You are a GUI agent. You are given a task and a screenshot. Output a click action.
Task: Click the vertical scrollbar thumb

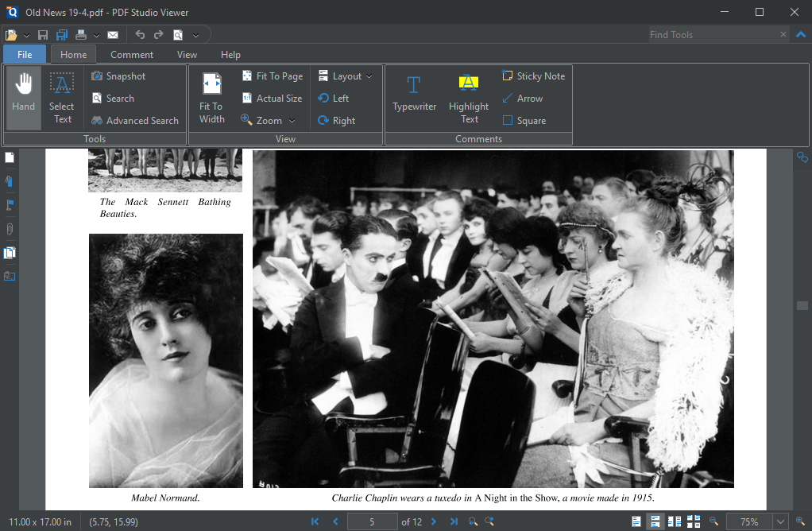click(802, 306)
